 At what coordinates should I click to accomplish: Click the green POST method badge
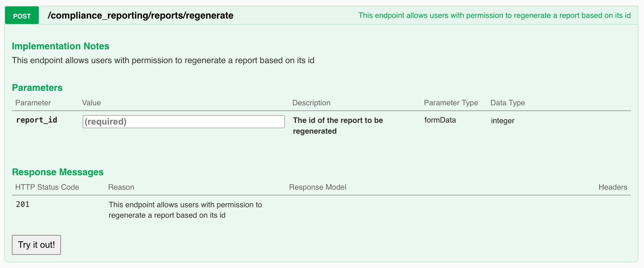[x=22, y=15]
